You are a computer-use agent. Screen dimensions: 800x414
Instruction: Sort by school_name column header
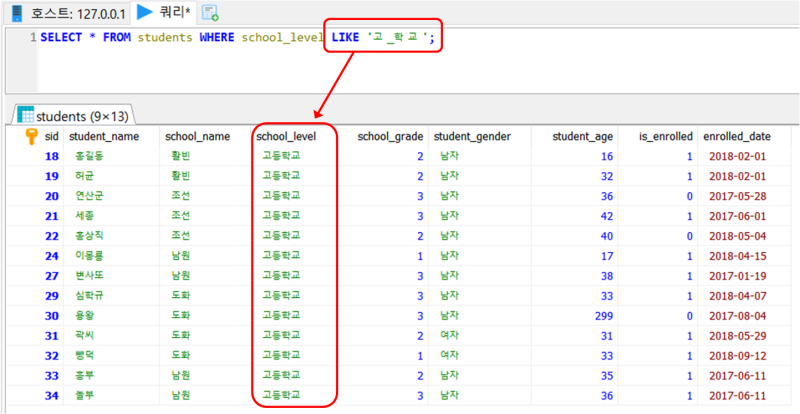pyautogui.click(x=197, y=137)
